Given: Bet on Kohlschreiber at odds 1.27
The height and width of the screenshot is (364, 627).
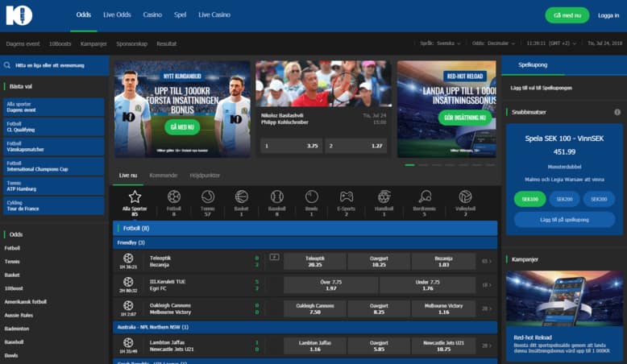Looking at the screenshot, I should pos(356,146).
